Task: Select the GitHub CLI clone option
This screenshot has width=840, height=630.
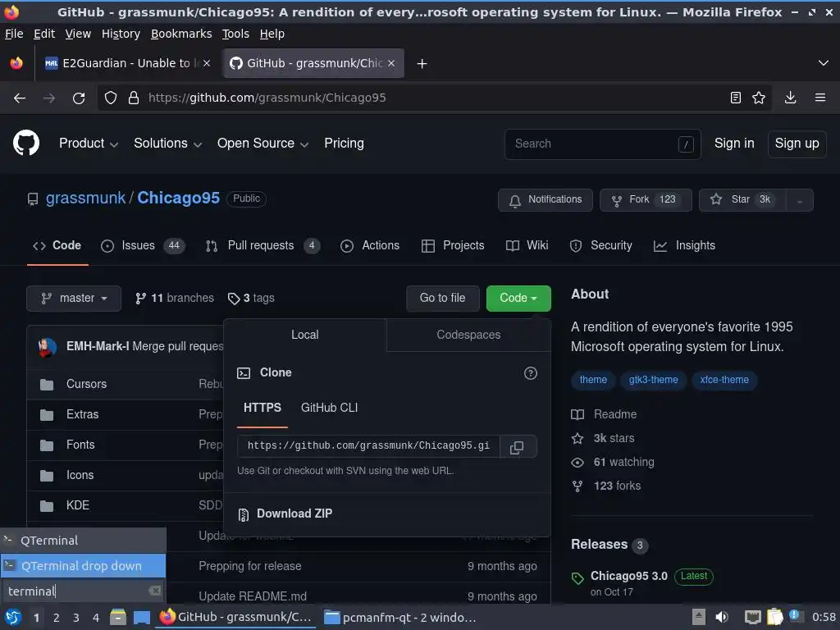Action: pos(329,409)
